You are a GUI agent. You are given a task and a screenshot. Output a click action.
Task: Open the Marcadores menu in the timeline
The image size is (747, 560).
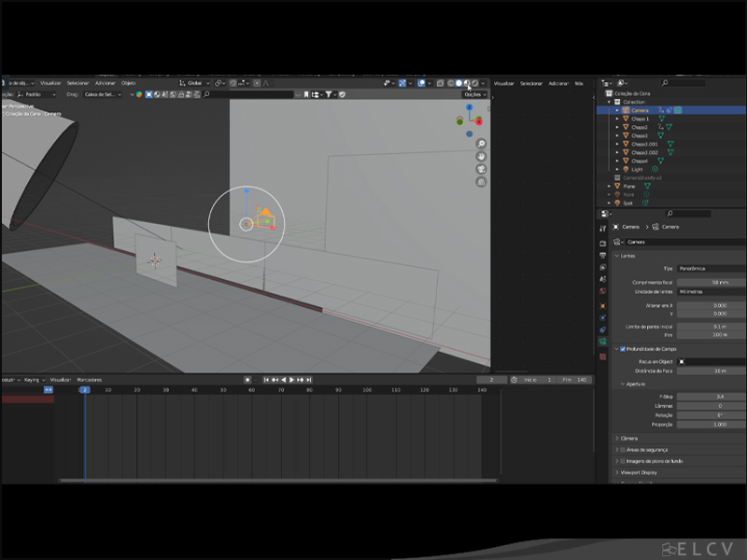point(90,380)
